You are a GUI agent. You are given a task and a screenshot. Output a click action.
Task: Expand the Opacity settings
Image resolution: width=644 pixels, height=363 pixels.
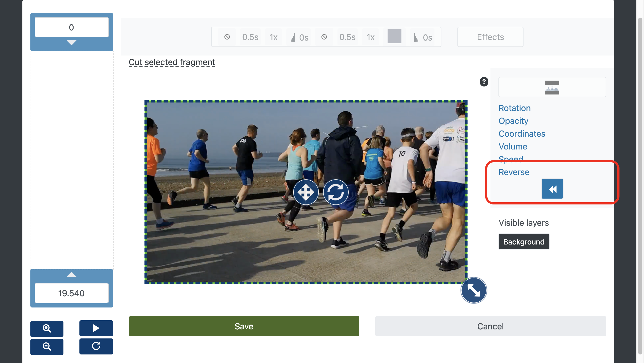pyautogui.click(x=513, y=120)
